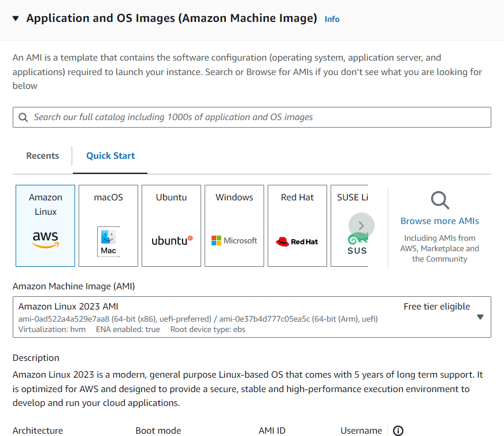Click the magnifying glass above Browse more AMIs
This screenshot has height=436, width=504.
coord(439,200)
